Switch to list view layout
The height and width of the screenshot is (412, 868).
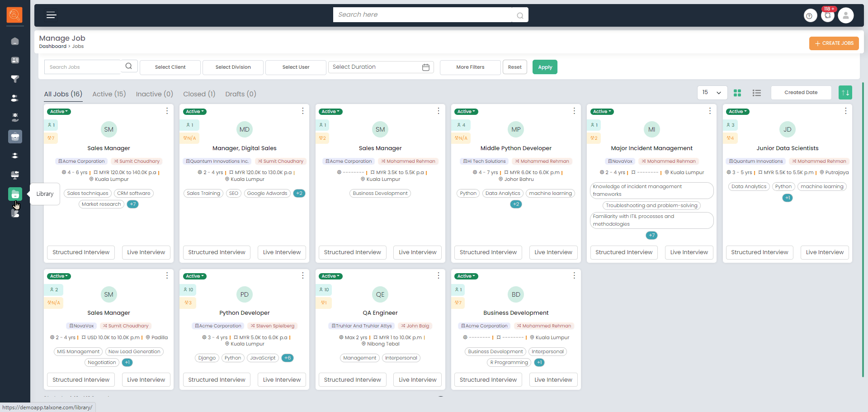click(x=756, y=93)
